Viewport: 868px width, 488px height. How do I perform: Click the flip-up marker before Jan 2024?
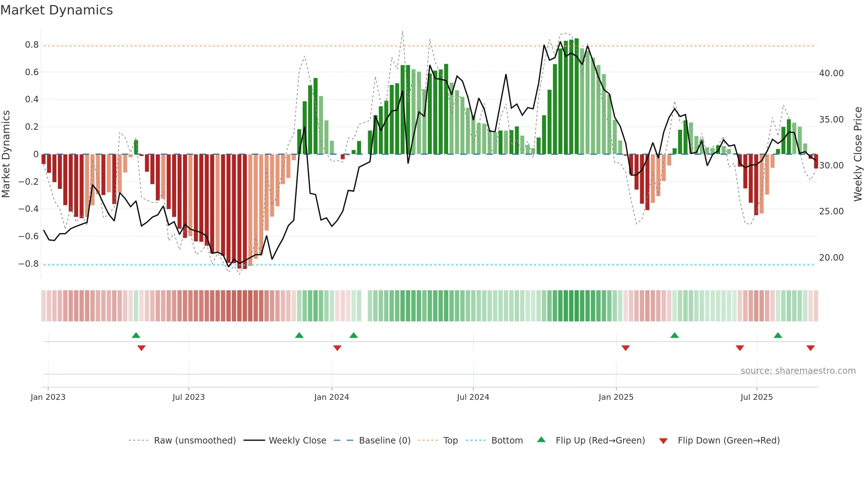click(x=299, y=335)
